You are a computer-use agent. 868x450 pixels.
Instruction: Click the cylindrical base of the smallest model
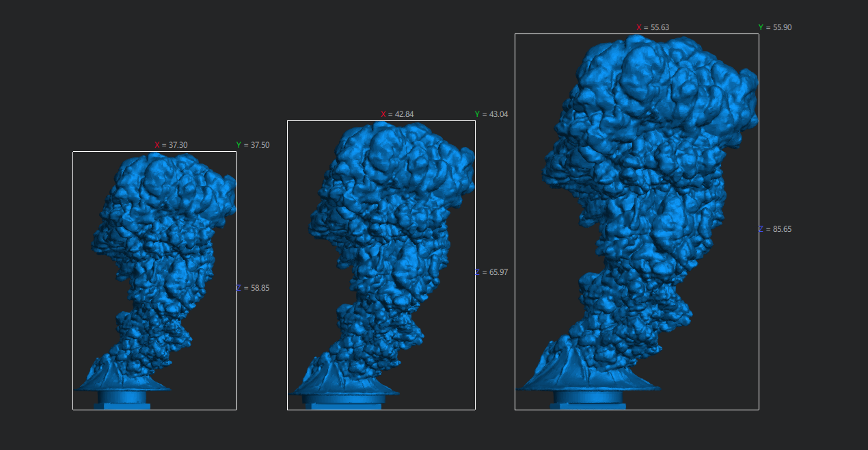point(122,397)
